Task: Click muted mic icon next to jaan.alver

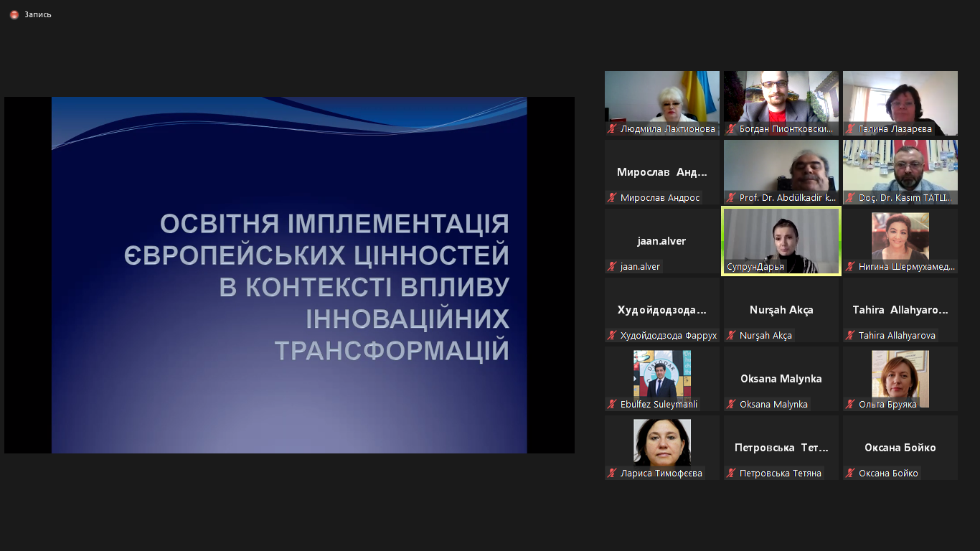Action: (x=612, y=267)
